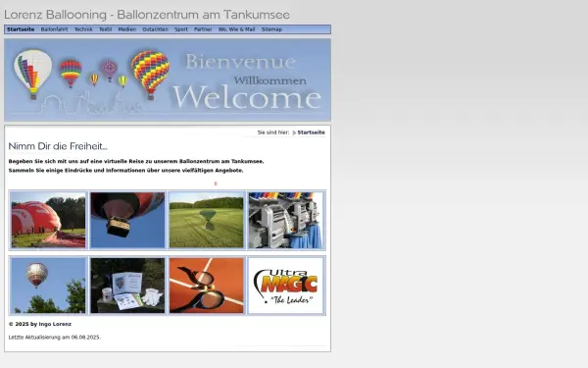Click the Startseite breadcrumb link
This screenshot has height=368, width=588.
312,132
